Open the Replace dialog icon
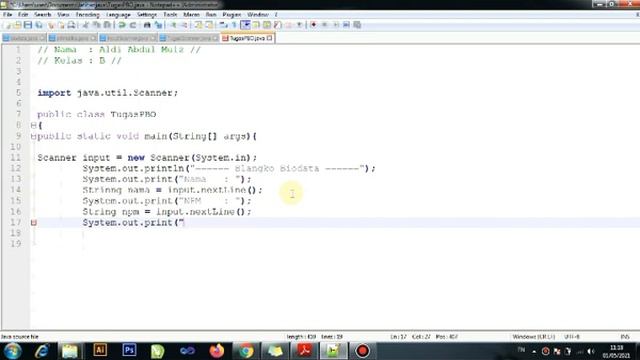Image resolution: width=640 pixels, height=360 pixels. (158, 25)
